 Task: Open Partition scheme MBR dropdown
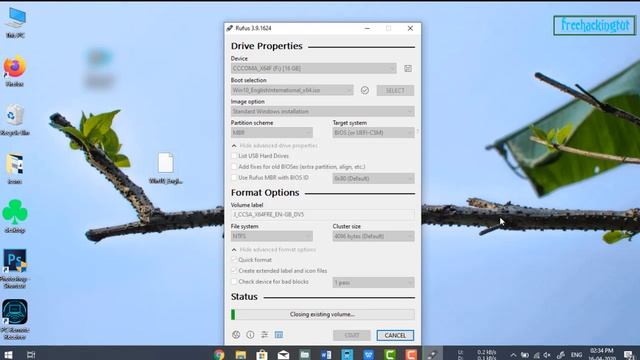[x=271, y=133]
